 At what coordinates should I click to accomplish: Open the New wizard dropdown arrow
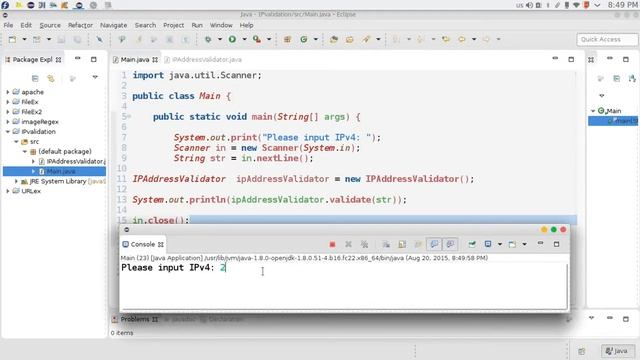coord(24,39)
